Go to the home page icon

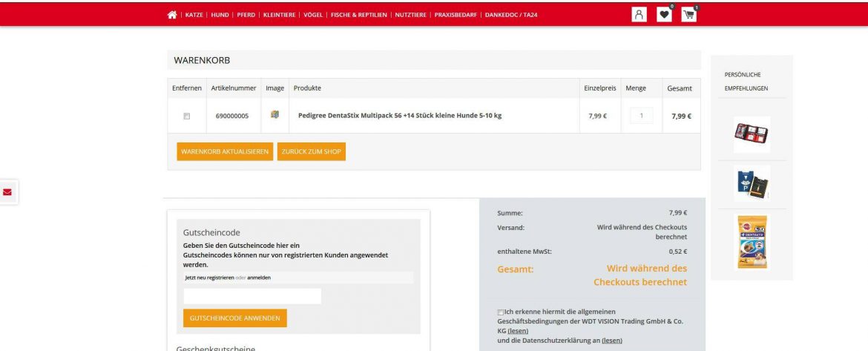tap(171, 15)
